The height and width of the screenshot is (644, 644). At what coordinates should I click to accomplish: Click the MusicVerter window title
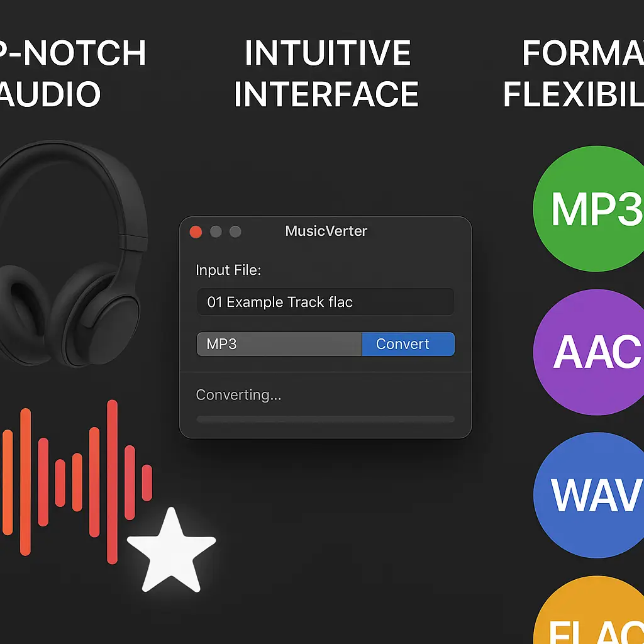click(x=326, y=231)
